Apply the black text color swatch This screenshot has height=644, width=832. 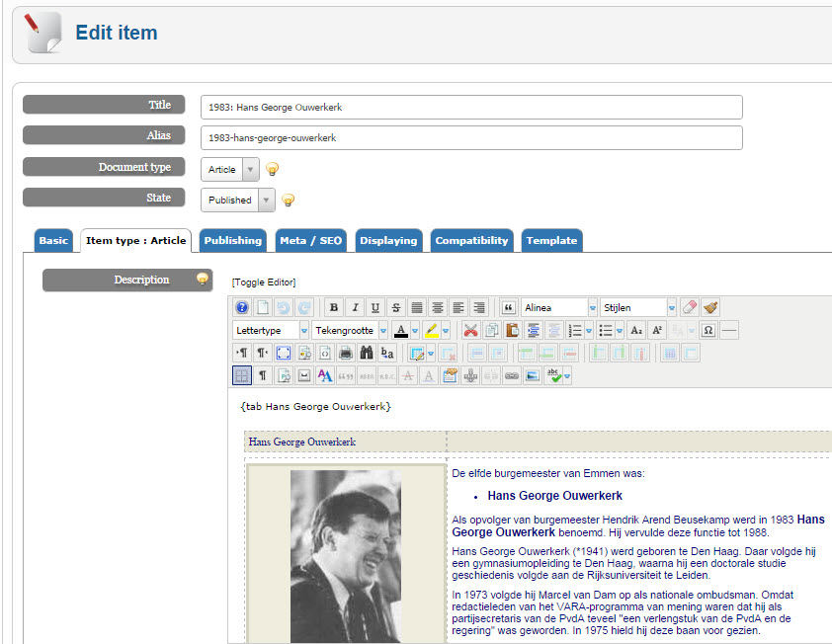pyautogui.click(x=401, y=331)
